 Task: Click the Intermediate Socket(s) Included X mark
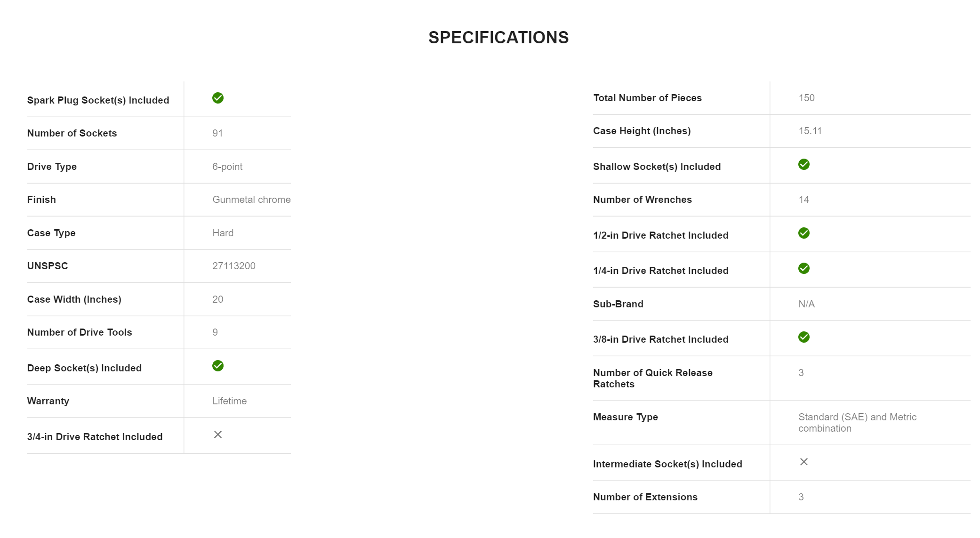click(x=803, y=462)
